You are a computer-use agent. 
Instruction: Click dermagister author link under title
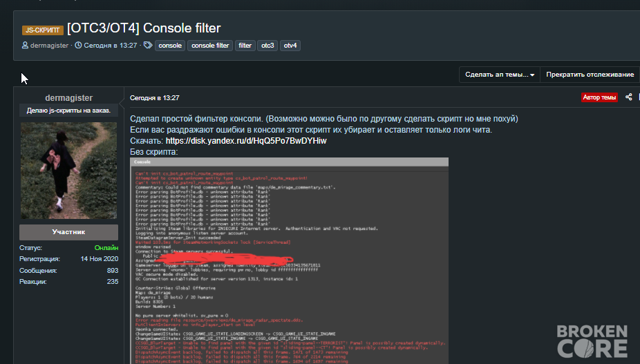(x=49, y=46)
